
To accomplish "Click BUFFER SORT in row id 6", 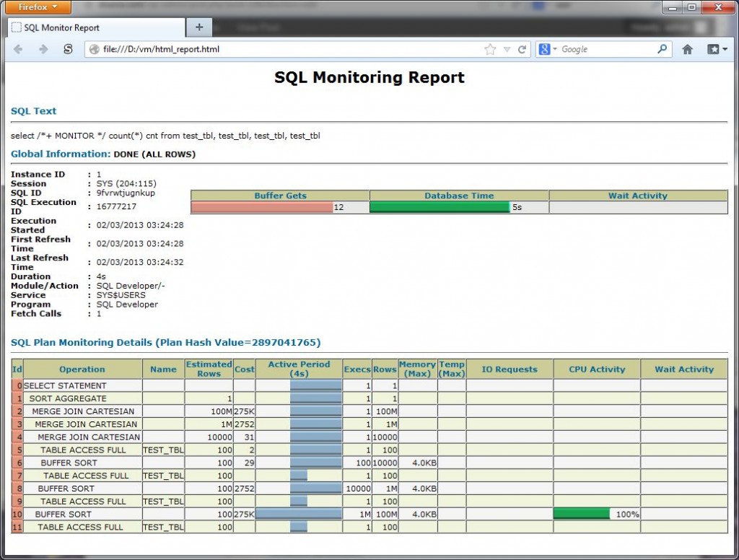I will coord(69,463).
